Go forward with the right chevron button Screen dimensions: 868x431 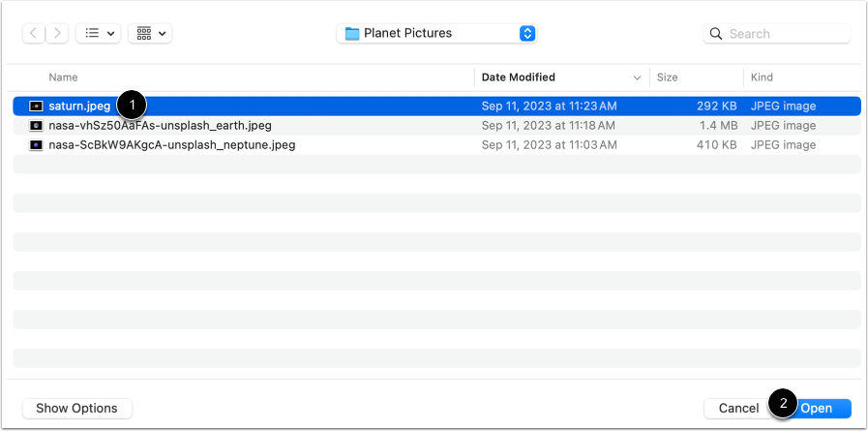point(57,33)
